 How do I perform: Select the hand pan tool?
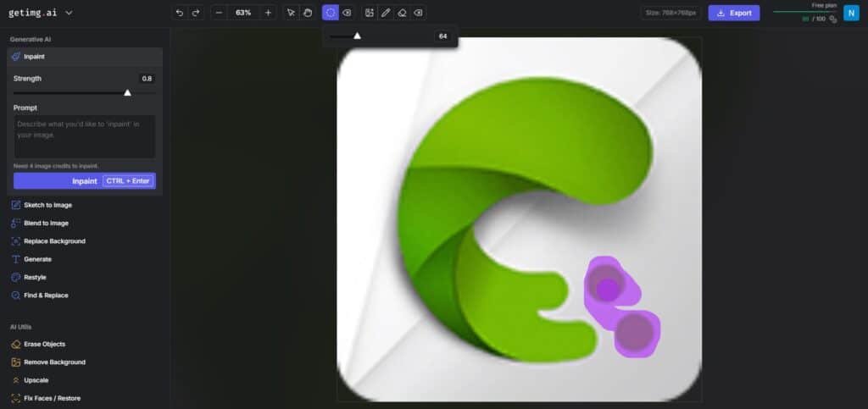[307, 13]
